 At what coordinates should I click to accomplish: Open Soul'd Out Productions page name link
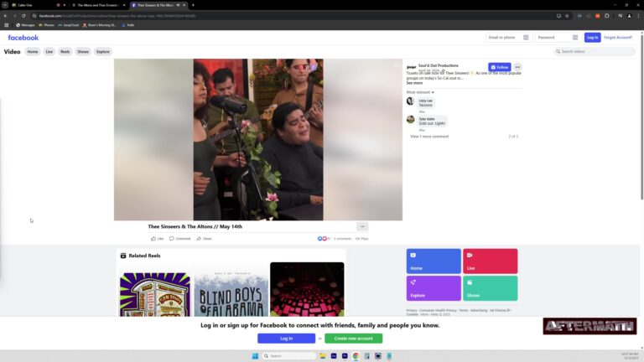tap(439, 65)
